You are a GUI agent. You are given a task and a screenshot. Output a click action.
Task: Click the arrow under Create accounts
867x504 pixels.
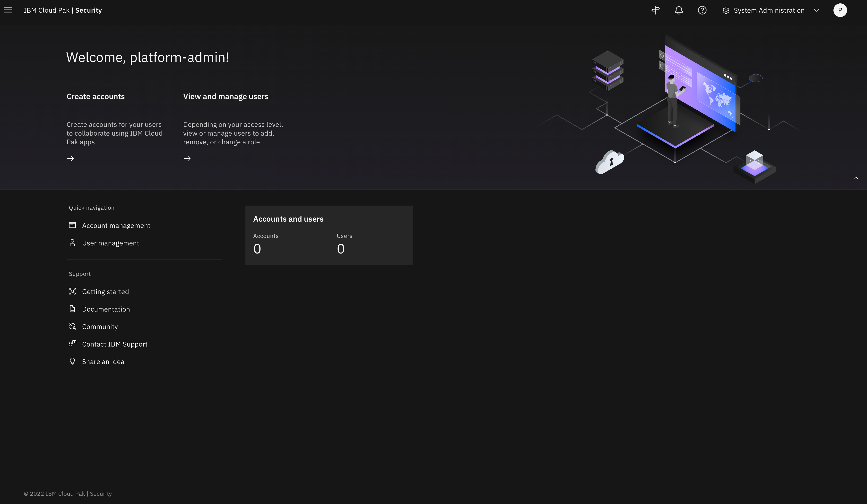70,158
